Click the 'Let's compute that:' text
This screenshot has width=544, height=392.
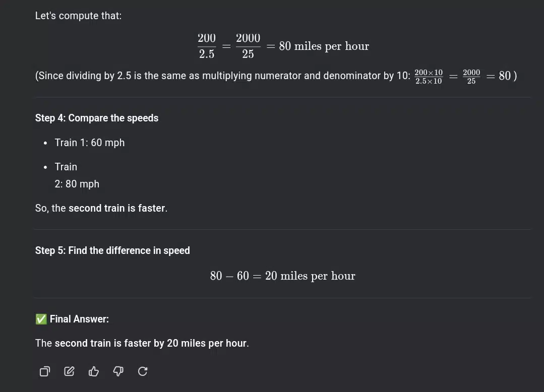(x=79, y=16)
